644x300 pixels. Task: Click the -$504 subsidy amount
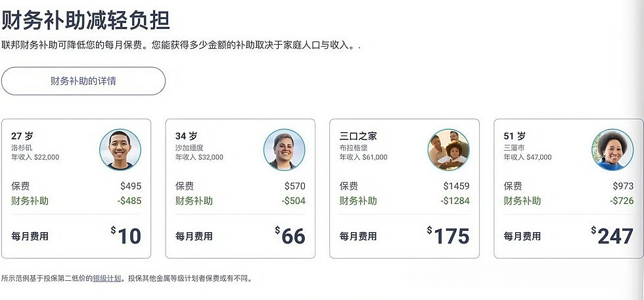point(292,201)
